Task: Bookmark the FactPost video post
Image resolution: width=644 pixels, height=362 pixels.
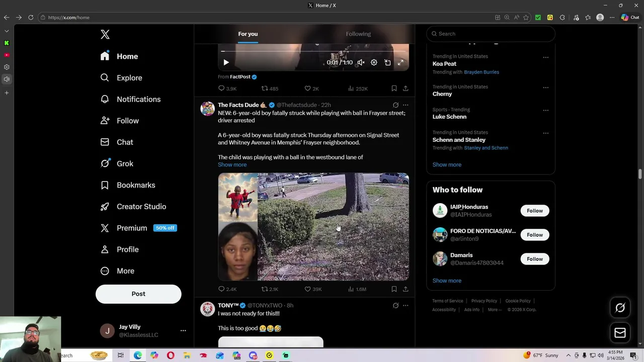Action: point(394,88)
